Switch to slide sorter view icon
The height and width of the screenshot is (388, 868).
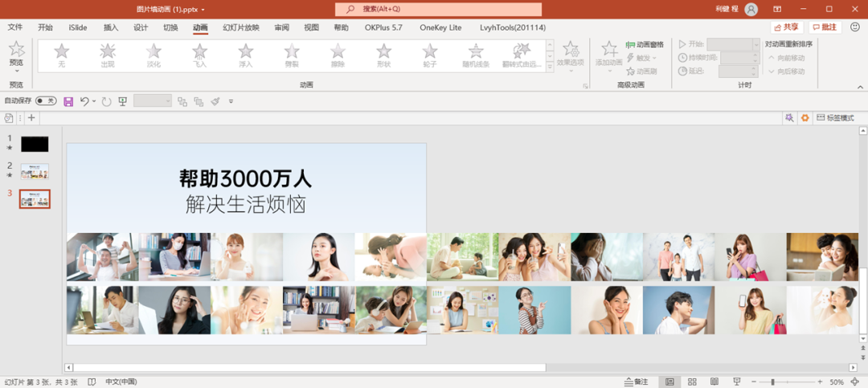(x=692, y=382)
